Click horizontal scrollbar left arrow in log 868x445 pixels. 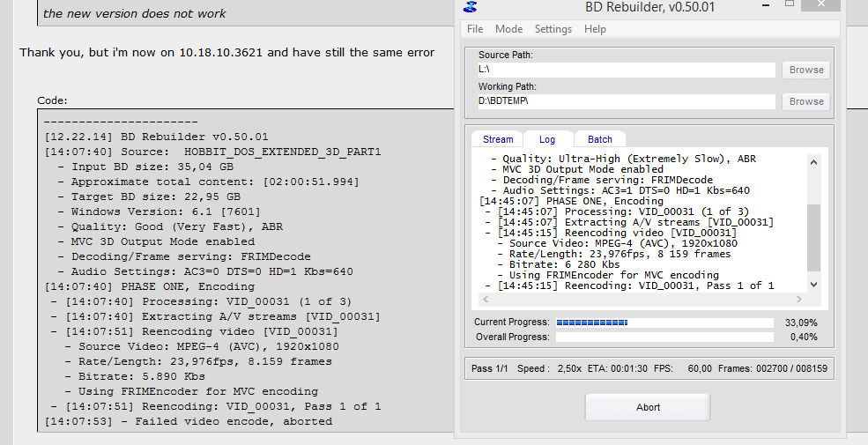486,299
